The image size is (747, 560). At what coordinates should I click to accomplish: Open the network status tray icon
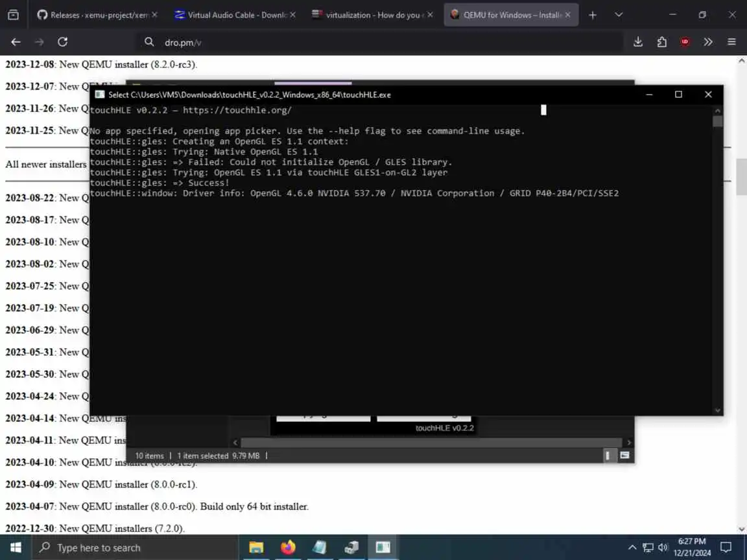click(x=648, y=547)
